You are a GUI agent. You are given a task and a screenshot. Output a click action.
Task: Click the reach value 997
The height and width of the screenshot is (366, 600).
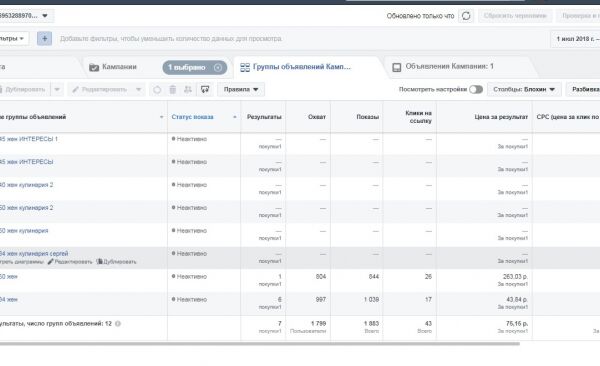(x=321, y=300)
